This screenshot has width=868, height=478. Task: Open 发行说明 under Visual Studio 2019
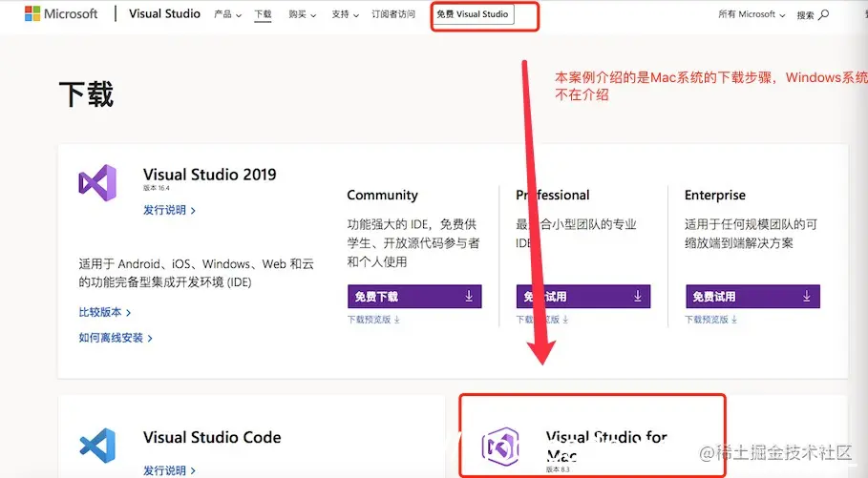(169, 210)
